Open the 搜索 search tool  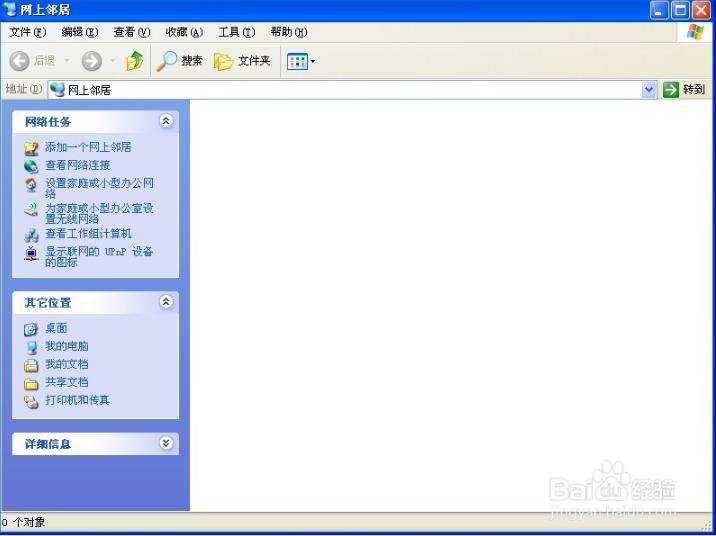pyautogui.click(x=180, y=61)
